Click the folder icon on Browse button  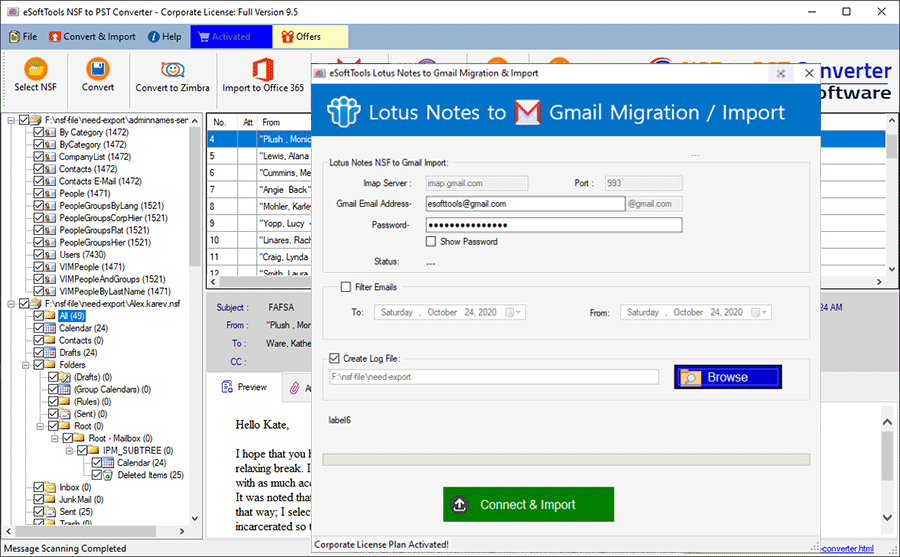[690, 377]
